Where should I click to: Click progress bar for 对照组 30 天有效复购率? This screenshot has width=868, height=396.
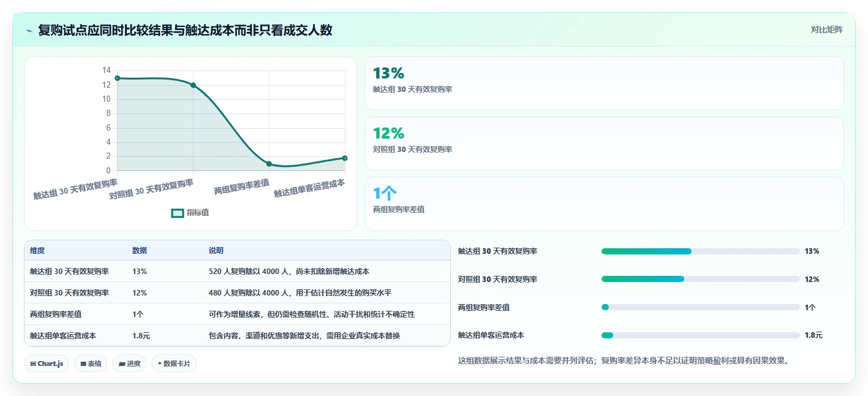[701, 280]
